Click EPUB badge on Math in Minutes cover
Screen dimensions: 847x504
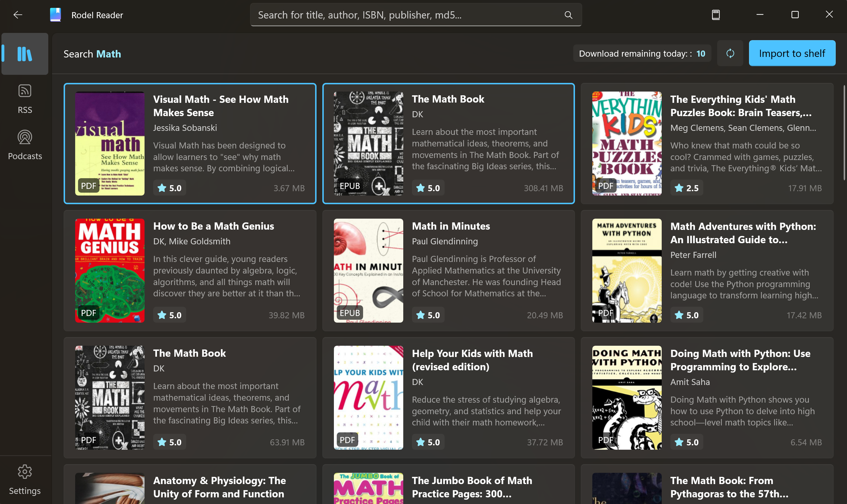(x=350, y=313)
